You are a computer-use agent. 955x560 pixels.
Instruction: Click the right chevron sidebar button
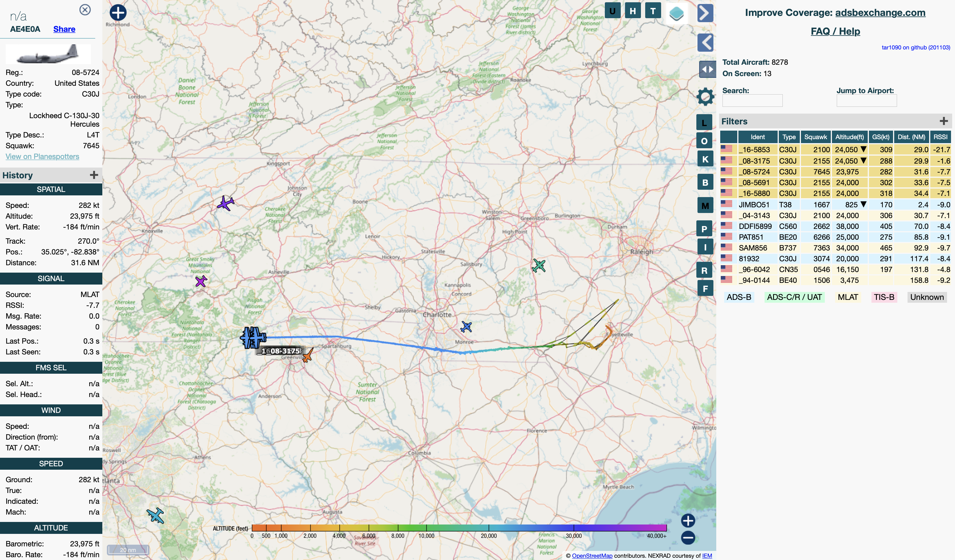pos(705,13)
